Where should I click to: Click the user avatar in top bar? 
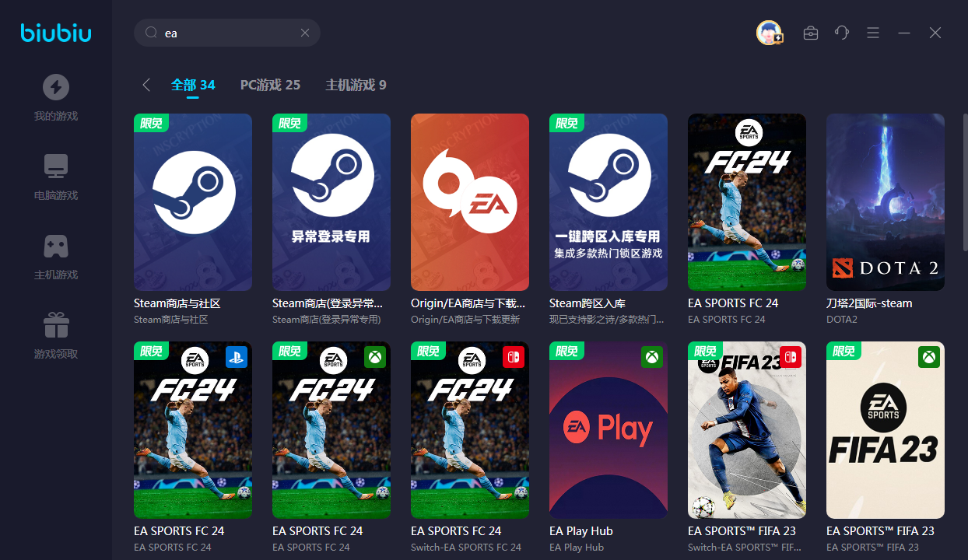[769, 33]
